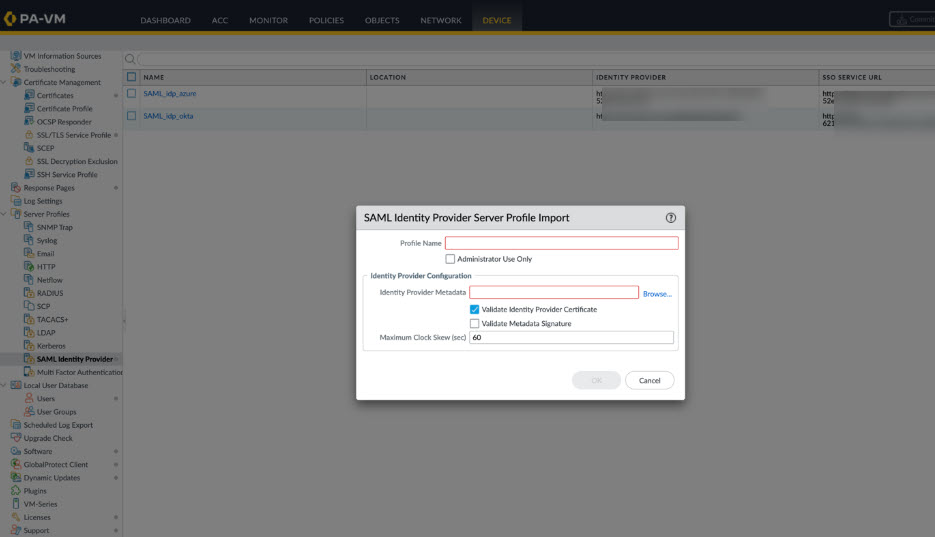
Task: Click the RADIUS icon in the sidebar
Action: pyautogui.click(x=29, y=293)
